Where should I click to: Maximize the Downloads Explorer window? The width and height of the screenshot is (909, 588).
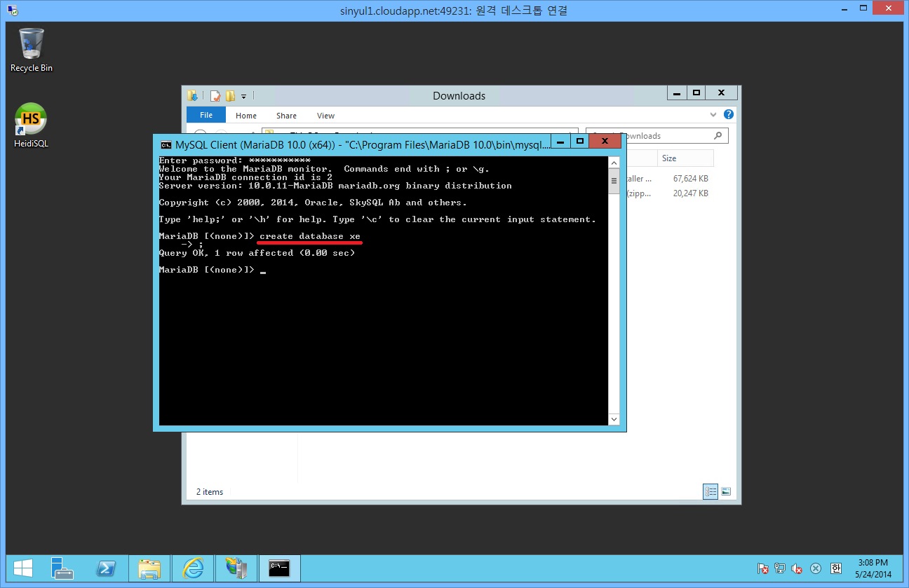pyautogui.click(x=696, y=93)
